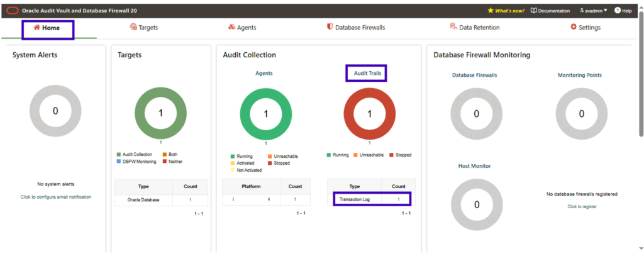
Task: Click the scrollbar down arrow
Action: point(641,248)
